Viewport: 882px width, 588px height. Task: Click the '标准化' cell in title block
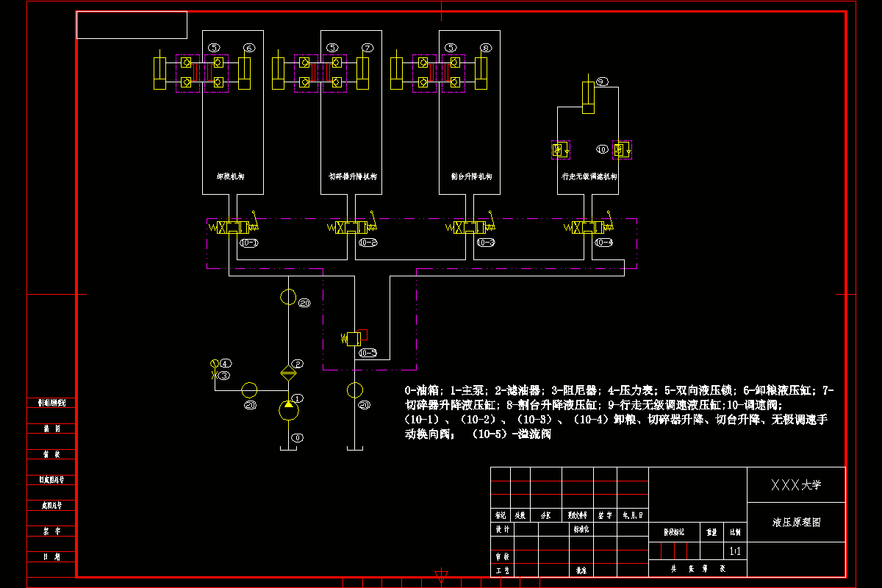[x=581, y=528]
